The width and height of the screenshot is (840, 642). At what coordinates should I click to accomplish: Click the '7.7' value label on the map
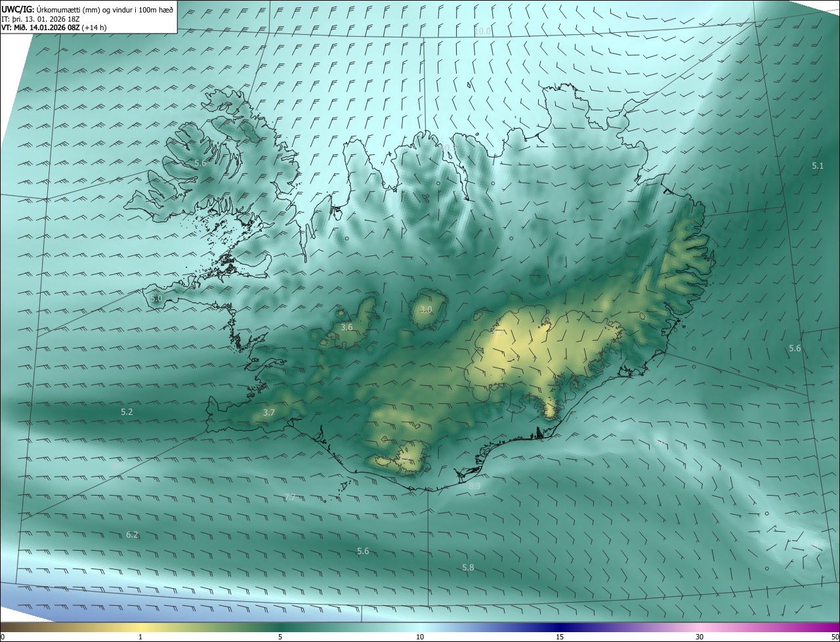pos(290,498)
